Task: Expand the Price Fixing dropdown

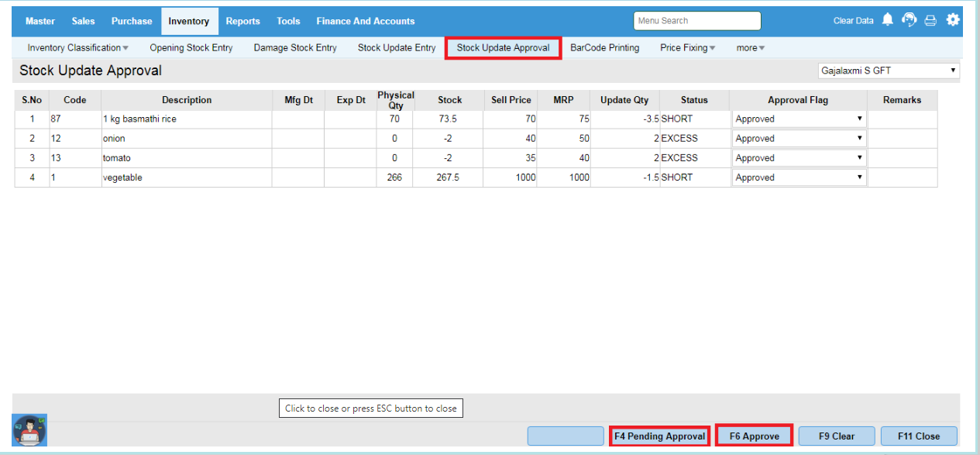Action: [x=688, y=48]
